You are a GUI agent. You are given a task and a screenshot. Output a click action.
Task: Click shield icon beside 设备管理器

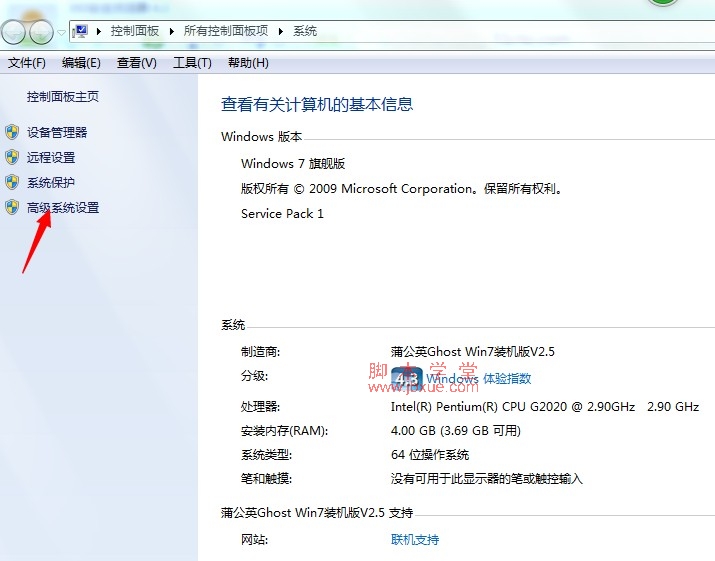tap(12, 132)
